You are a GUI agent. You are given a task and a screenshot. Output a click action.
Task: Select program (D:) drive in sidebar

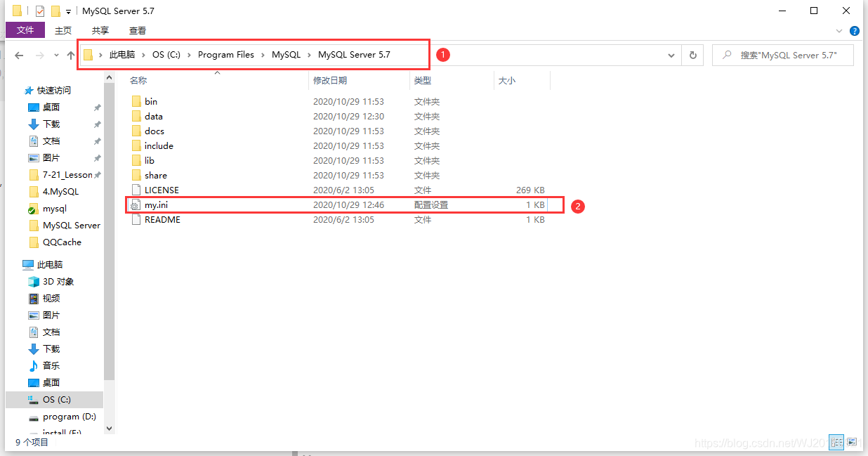(x=69, y=417)
